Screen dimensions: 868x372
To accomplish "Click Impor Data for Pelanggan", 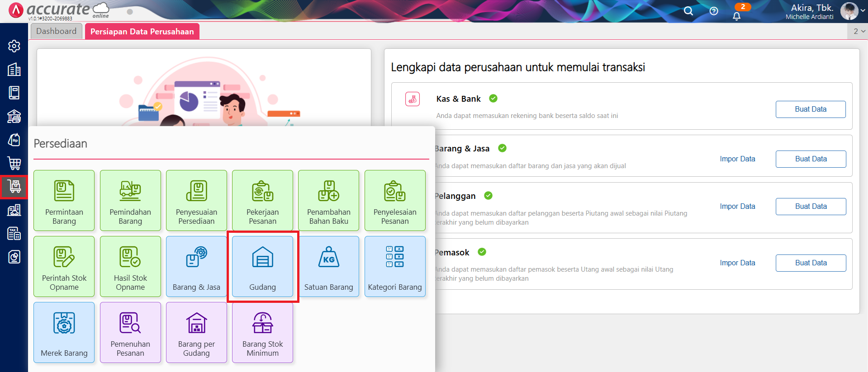I will [x=737, y=207].
